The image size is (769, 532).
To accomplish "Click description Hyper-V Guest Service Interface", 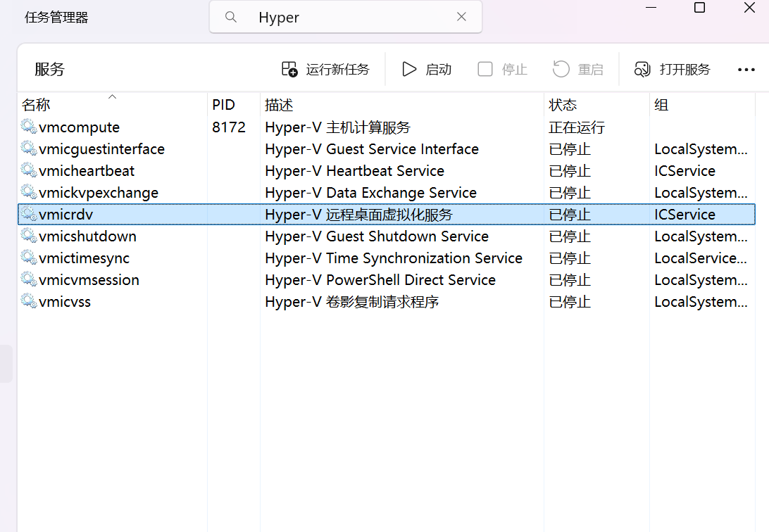I will (x=372, y=149).
